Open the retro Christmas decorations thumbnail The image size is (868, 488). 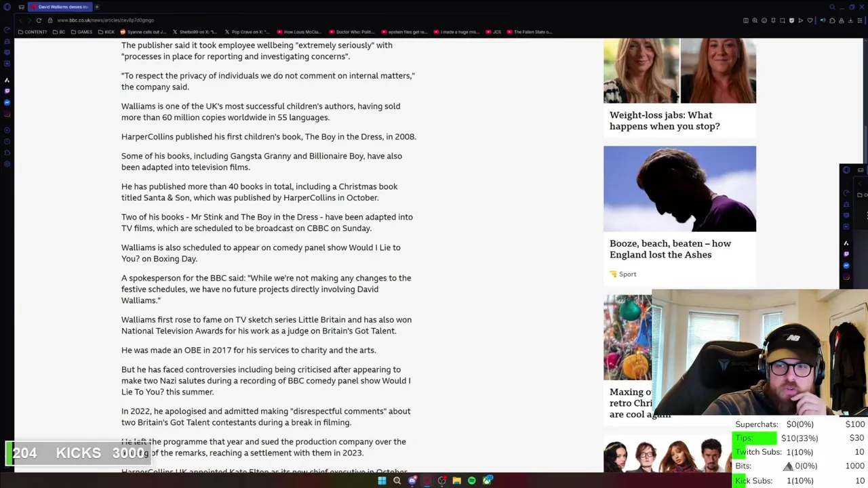click(627, 337)
